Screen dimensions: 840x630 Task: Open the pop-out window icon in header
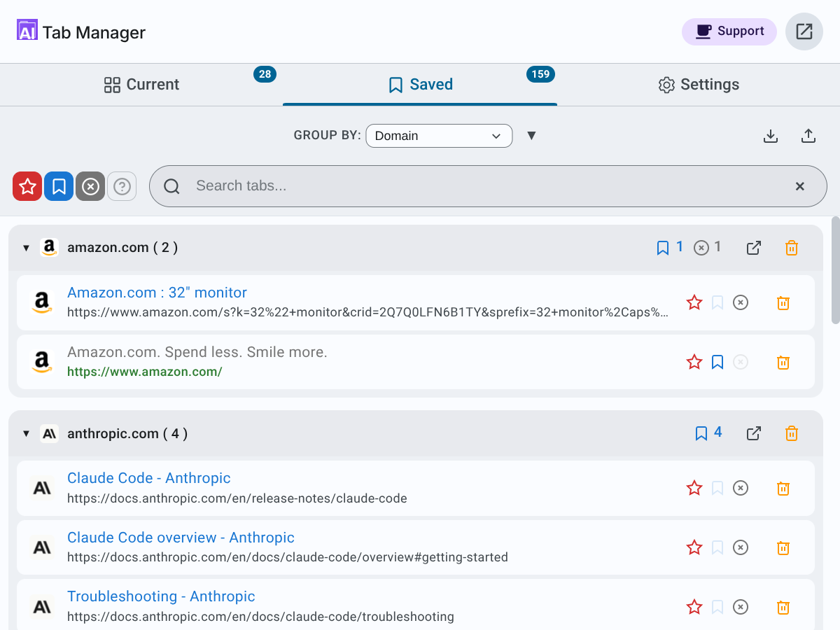[804, 31]
